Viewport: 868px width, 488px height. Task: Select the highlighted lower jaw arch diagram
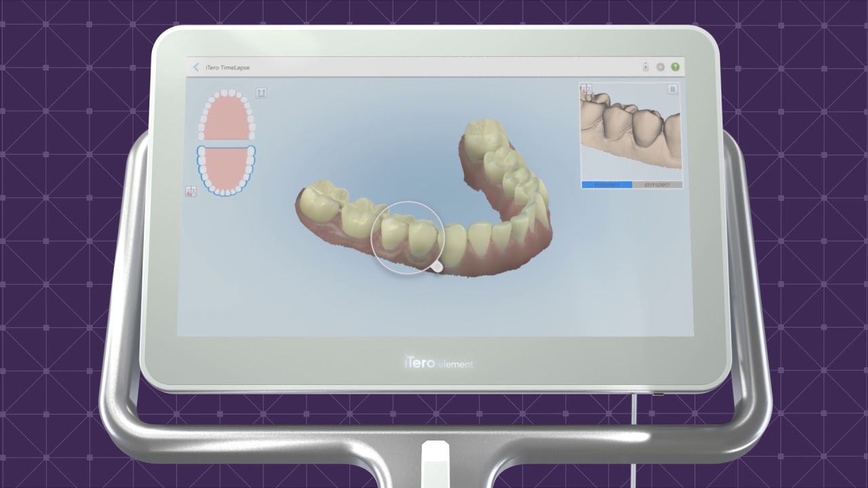click(x=226, y=169)
